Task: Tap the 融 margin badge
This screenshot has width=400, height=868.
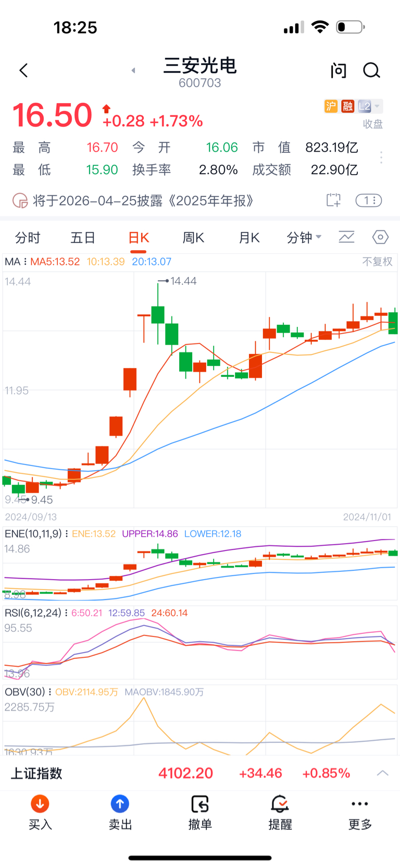Action: coord(347,106)
